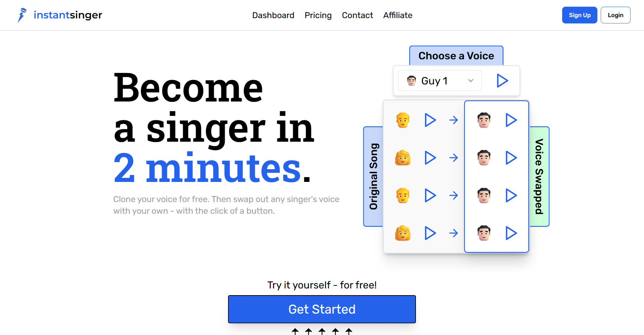
Task: Click the Login button
Action: tap(615, 15)
